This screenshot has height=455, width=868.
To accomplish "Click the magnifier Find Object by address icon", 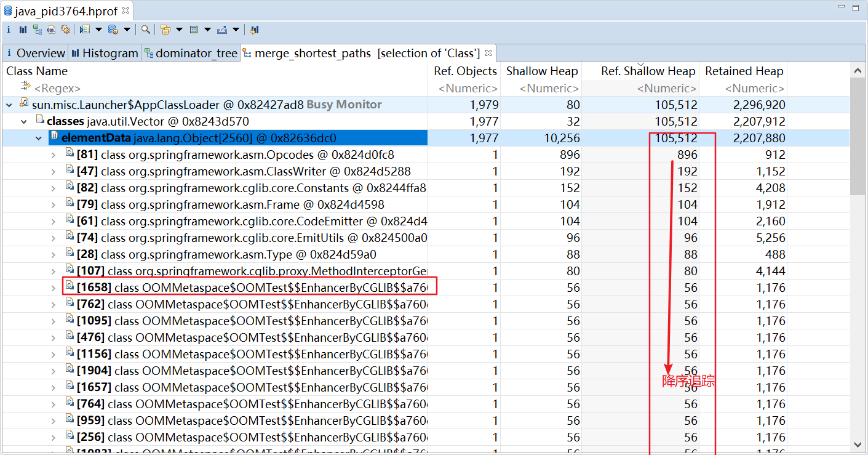I will coord(145,29).
